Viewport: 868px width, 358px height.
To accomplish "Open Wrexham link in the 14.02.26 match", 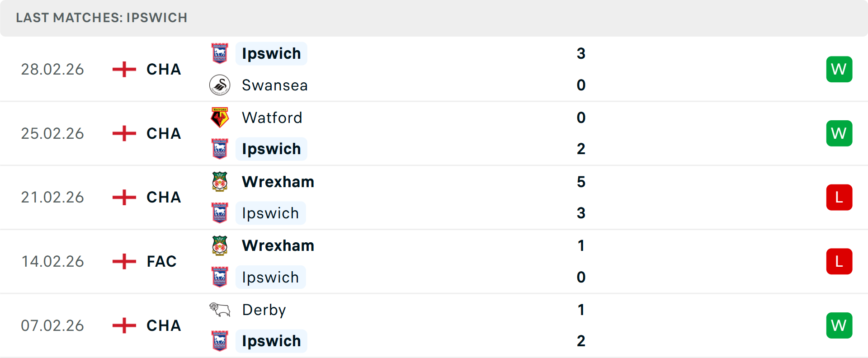I will (x=278, y=245).
